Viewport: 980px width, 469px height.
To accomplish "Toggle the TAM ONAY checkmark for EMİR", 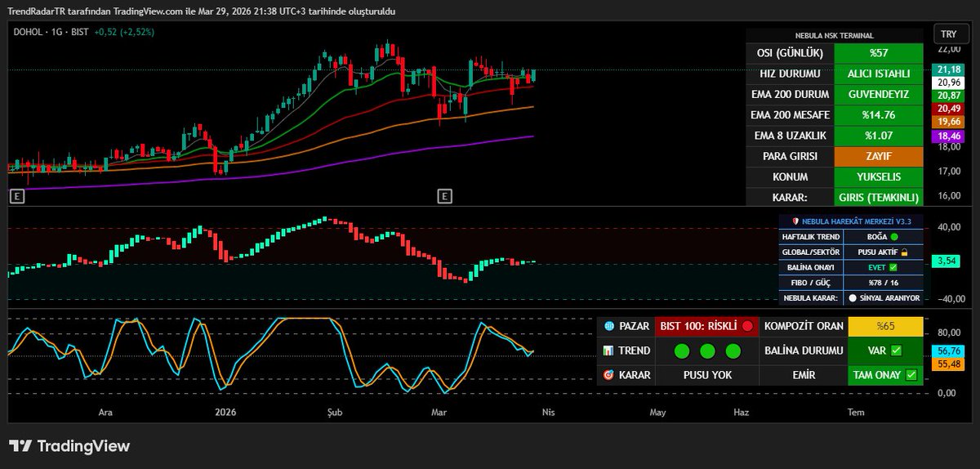I will pos(911,375).
